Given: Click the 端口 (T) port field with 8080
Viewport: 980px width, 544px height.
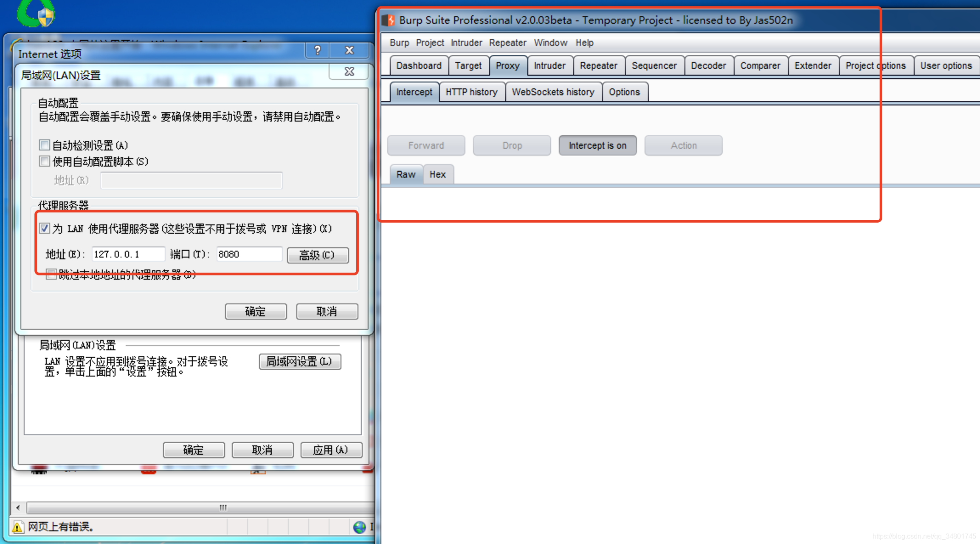Looking at the screenshot, I should [x=249, y=254].
